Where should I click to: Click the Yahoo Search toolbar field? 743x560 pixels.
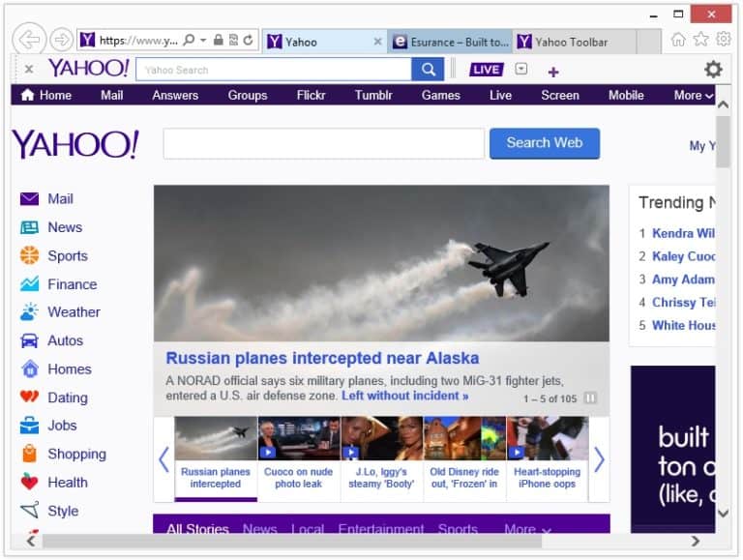(x=274, y=70)
